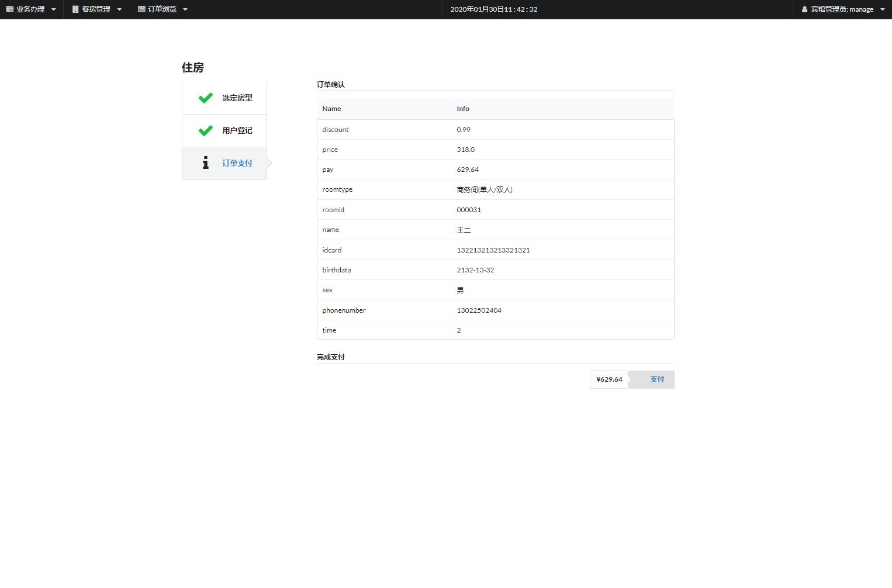Screen dimensions: 892x588
Task: Open the 业务办理 dropdown arrow
Action: coord(54,9)
